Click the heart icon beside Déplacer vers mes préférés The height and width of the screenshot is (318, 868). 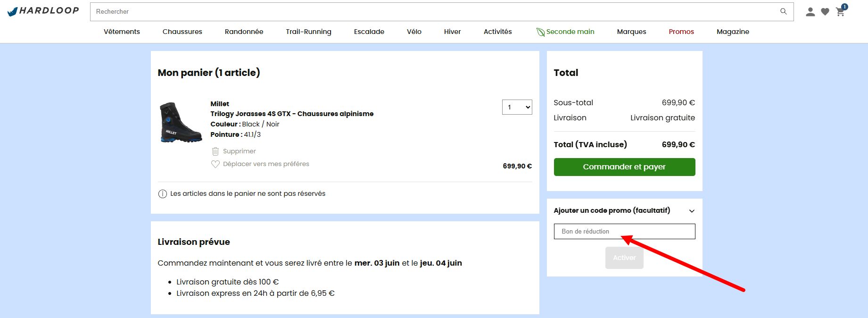pos(215,164)
